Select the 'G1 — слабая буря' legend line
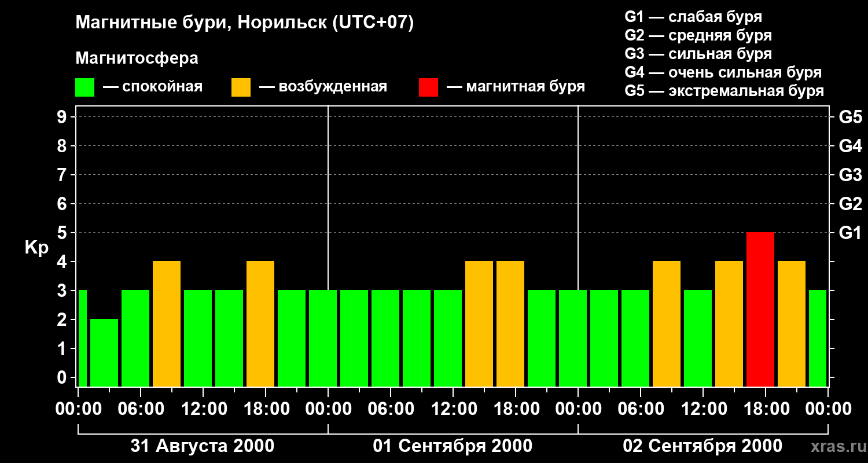This screenshot has width=868, height=463. point(693,17)
